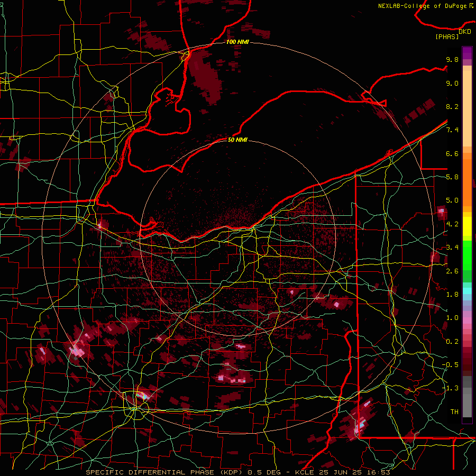This screenshot has width=476, height=476.
Task: Click the "TH" threshold label on the legend
Action: (454, 412)
